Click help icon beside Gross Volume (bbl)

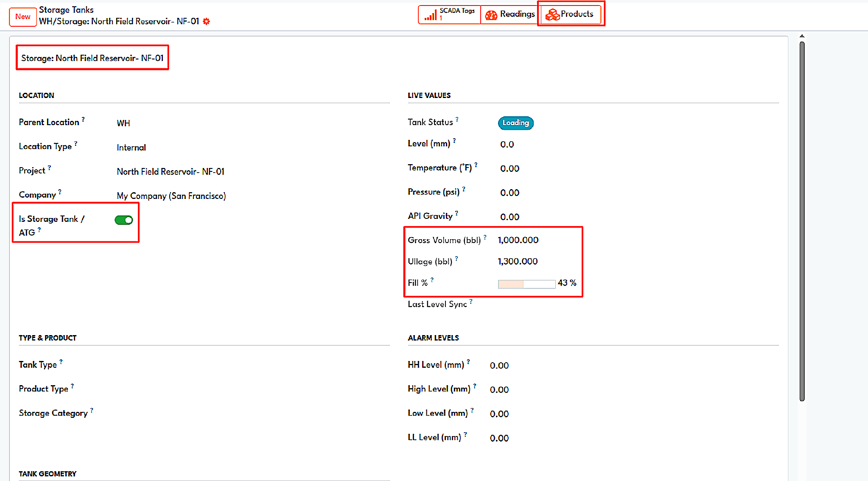485,237
